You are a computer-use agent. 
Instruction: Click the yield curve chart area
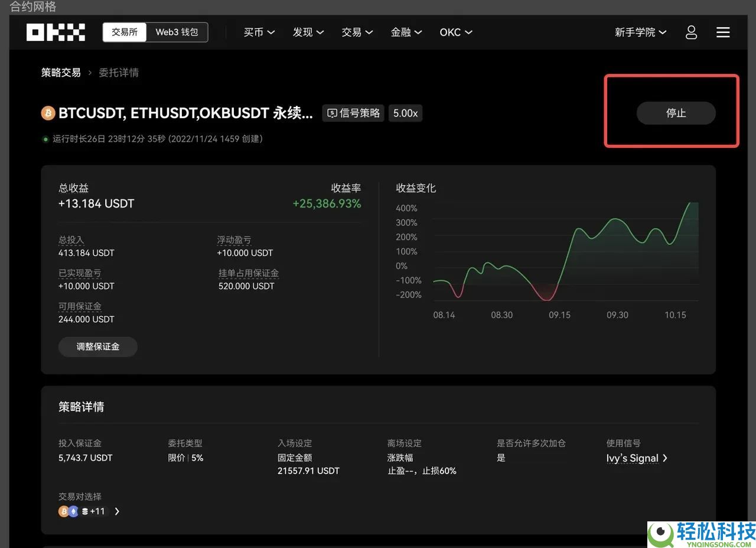566,251
